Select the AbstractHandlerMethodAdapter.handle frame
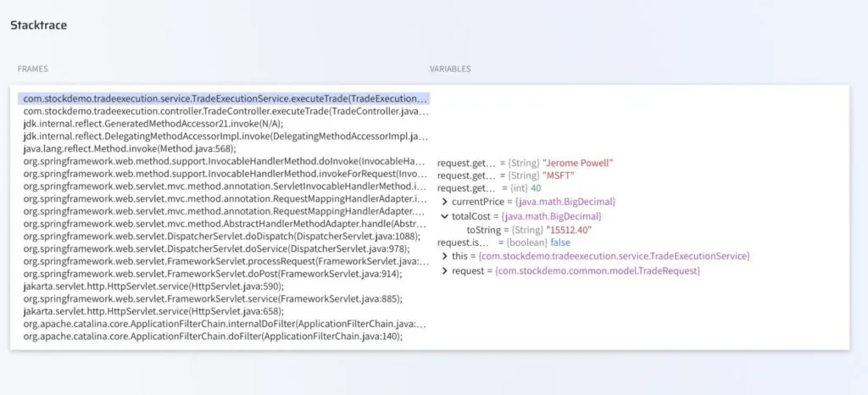Screen dimensions: 868x395 coord(225,225)
